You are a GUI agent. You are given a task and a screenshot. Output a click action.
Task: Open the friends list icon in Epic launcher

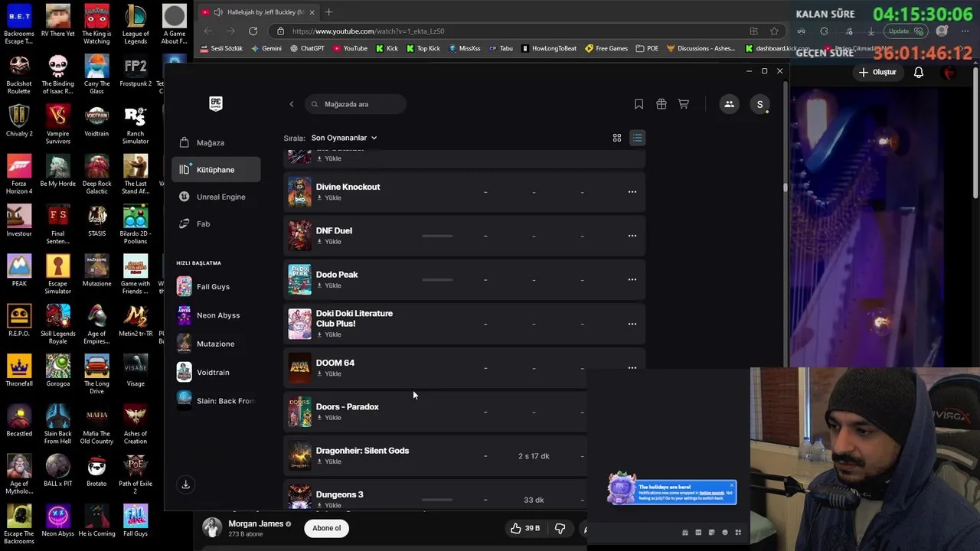729,104
